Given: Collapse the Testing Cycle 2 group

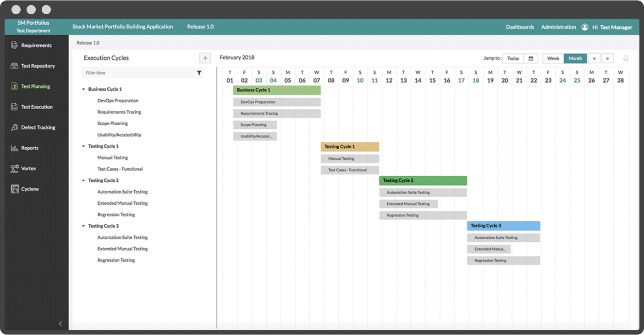Looking at the screenshot, I should [83, 181].
